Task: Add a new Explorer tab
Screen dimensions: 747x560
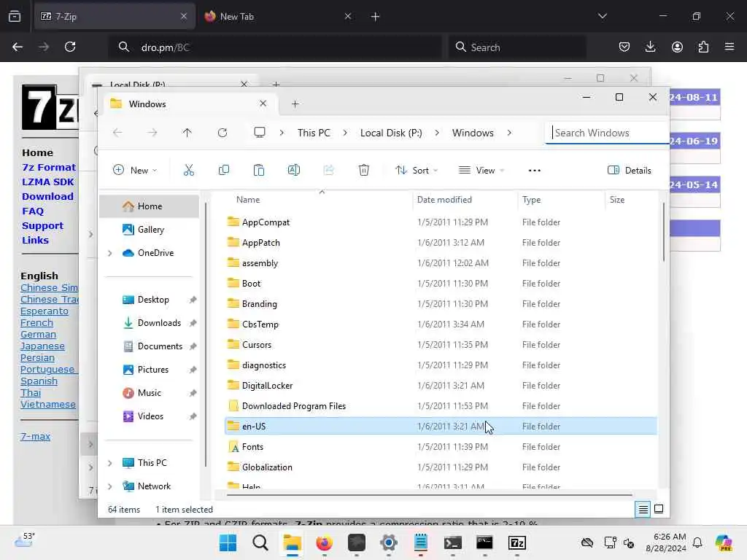Action: (x=295, y=104)
